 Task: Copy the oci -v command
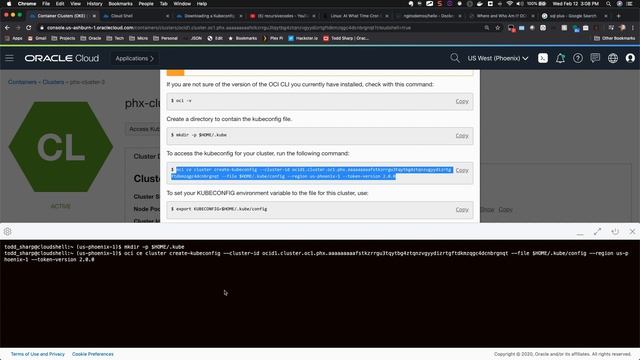pyautogui.click(x=462, y=101)
